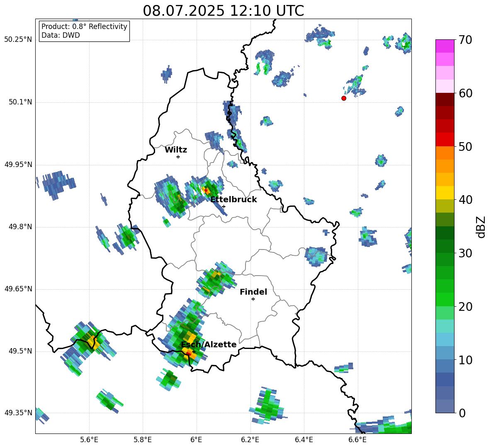Click the red echo core northwest of Ettelbruck
This screenshot has height=448, width=491.
[x=206, y=189]
